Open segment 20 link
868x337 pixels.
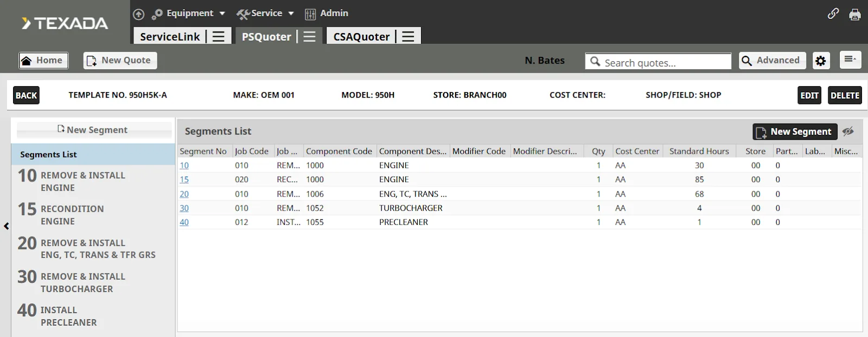tap(184, 194)
